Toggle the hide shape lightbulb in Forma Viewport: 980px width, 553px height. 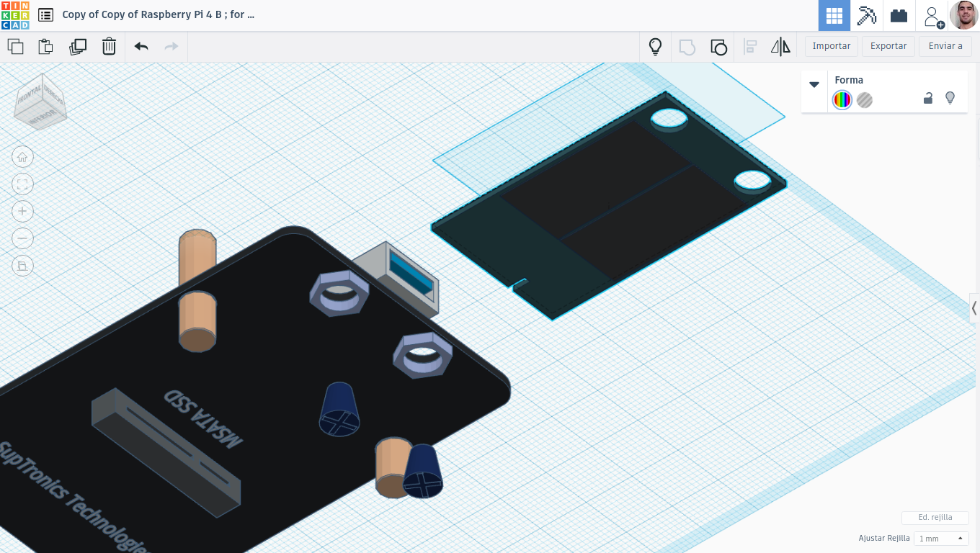coord(950,98)
